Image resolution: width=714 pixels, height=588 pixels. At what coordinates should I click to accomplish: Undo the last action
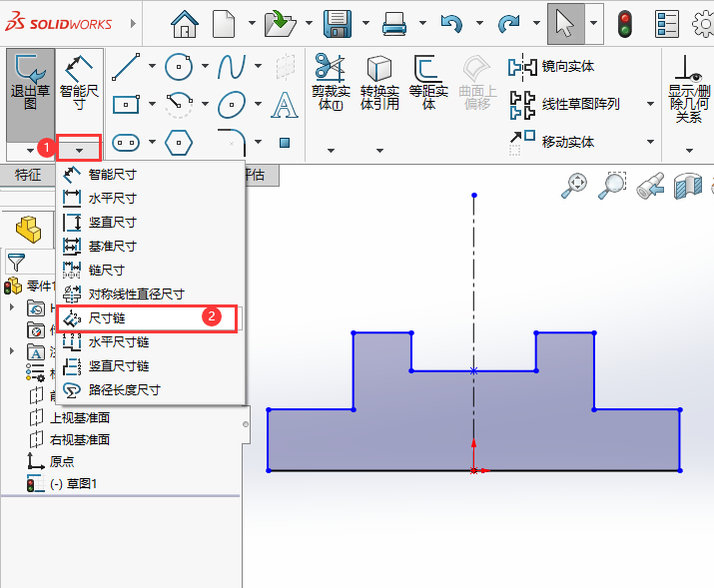(x=451, y=23)
